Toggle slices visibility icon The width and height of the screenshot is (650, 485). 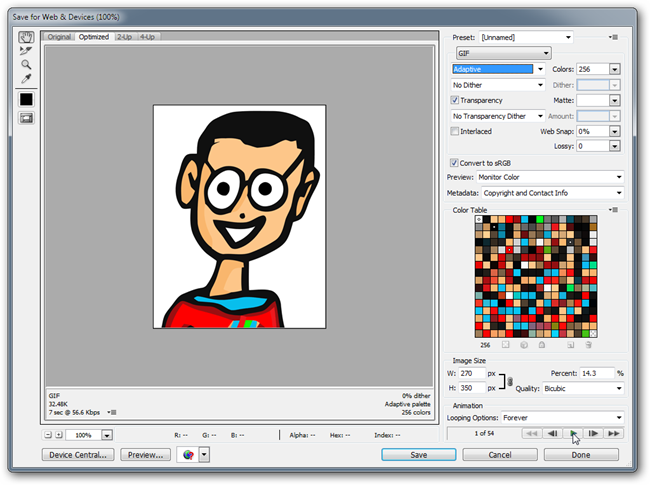click(26, 119)
